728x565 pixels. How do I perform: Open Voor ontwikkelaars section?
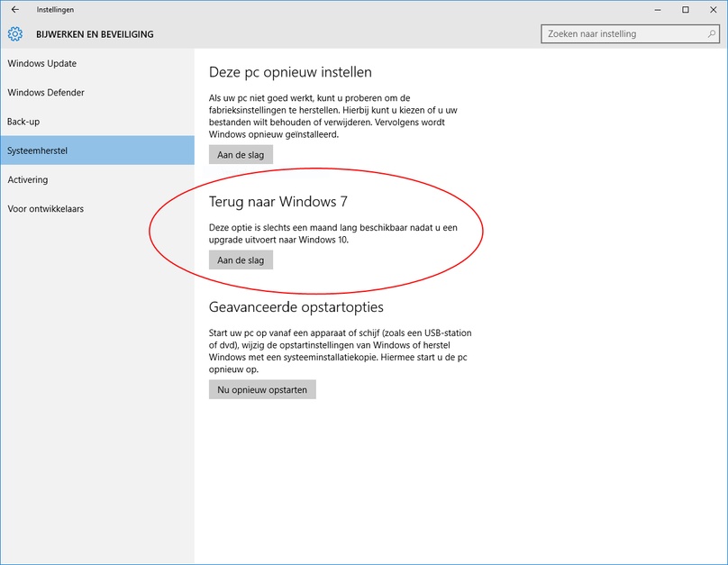pyautogui.click(x=97, y=209)
